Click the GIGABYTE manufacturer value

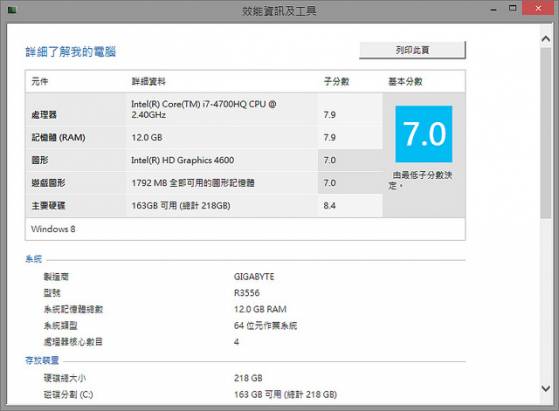pyautogui.click(x=254, y=277)
